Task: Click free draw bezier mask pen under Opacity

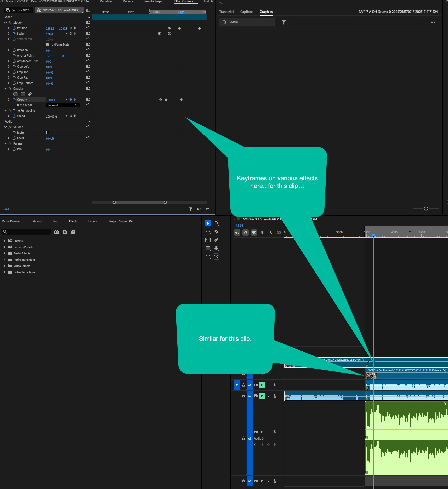Action: (30, 94)
